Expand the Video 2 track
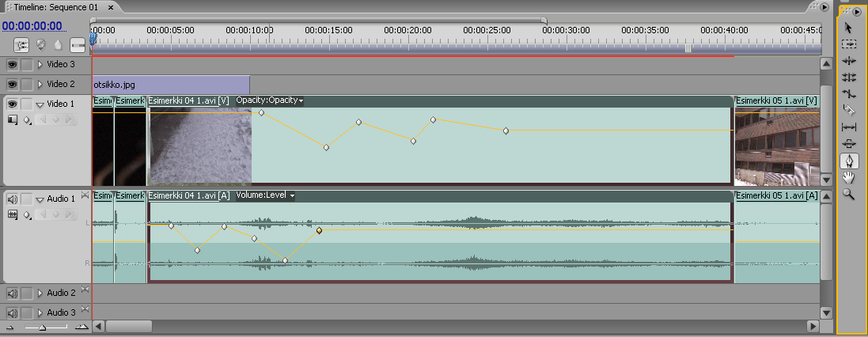This screenshot has width=868, height=337. pyautogui.click(x=40, y=84)
